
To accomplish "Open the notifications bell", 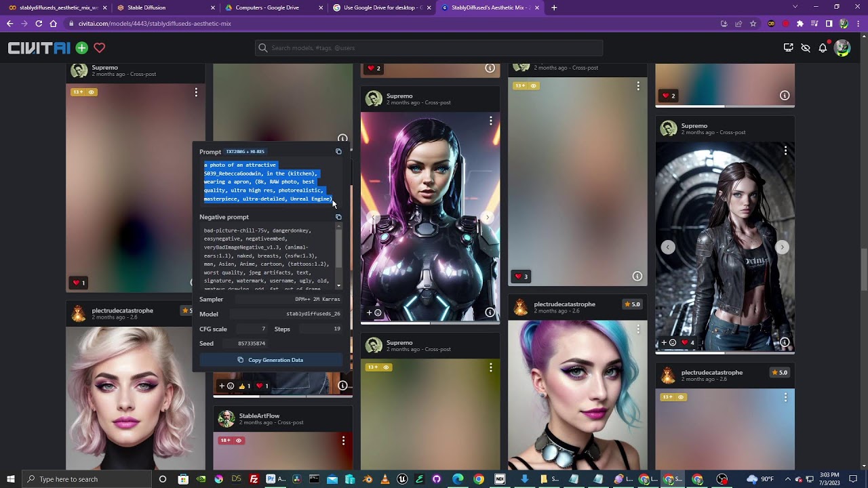I will tap(823, 47).
